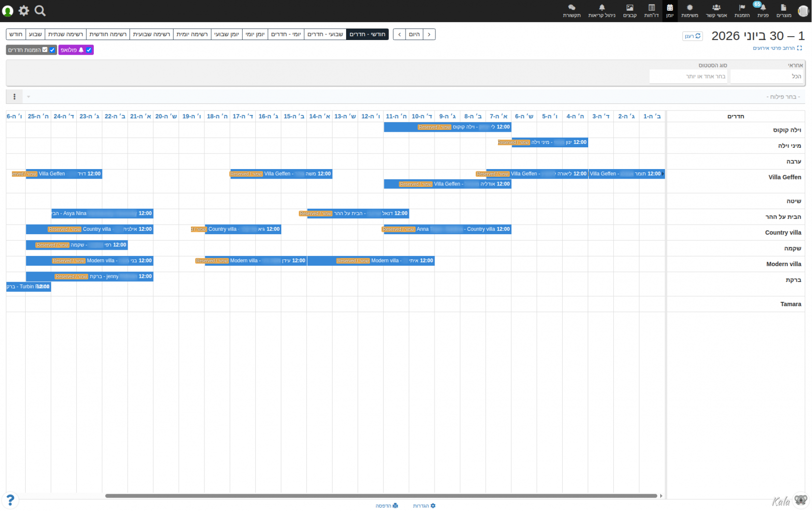
Task: Open the search magnifier icon
Action: 40,11
